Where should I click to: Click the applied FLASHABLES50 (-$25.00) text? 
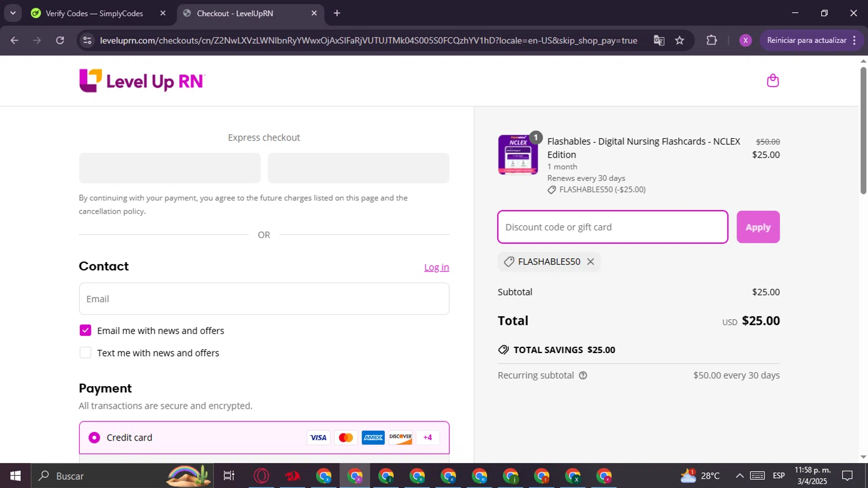[602, 190]
